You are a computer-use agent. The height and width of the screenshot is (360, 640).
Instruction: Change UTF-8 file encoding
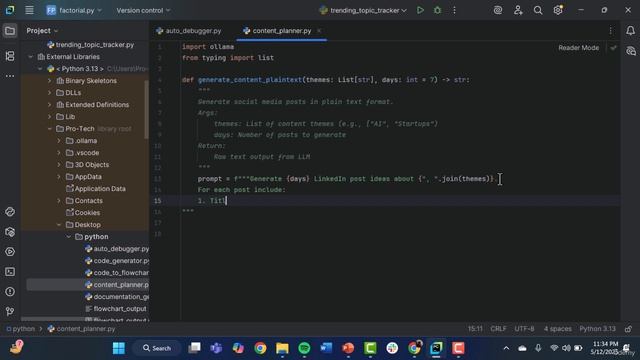(x=524, y=329)
